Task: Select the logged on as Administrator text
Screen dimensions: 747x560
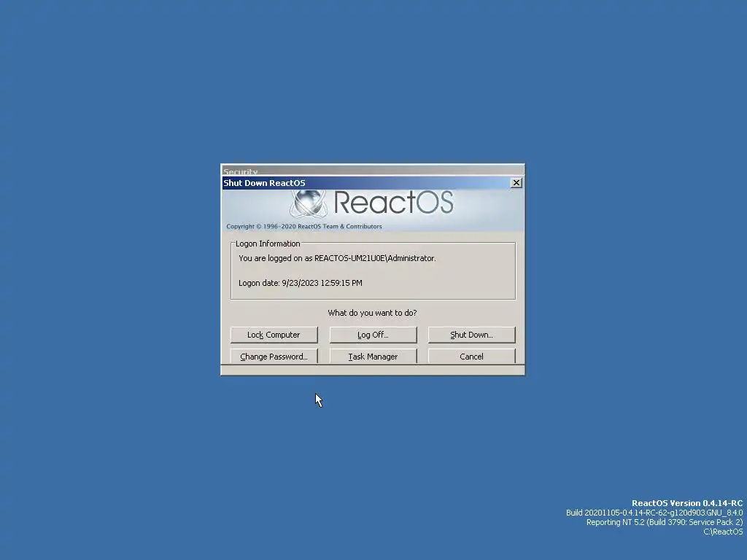Action: [337, 258]
